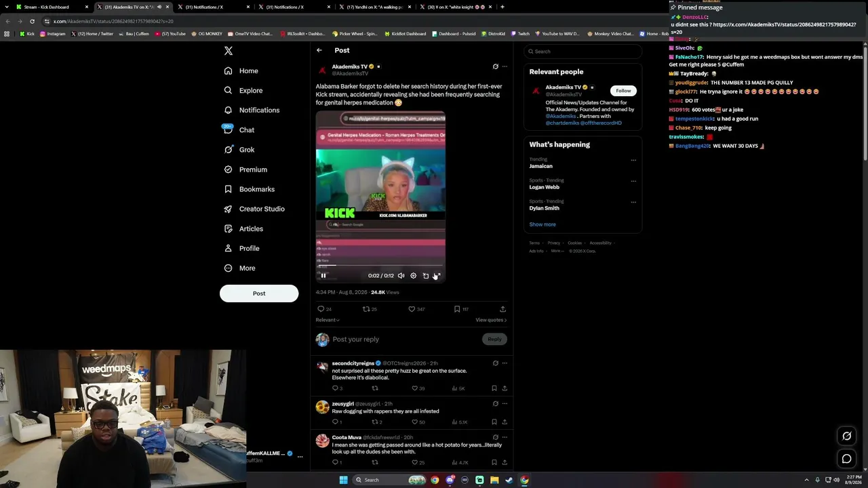Open more options on Coota Muva reply
This screenshot has height=488, width=868.
tap(505, 437)
